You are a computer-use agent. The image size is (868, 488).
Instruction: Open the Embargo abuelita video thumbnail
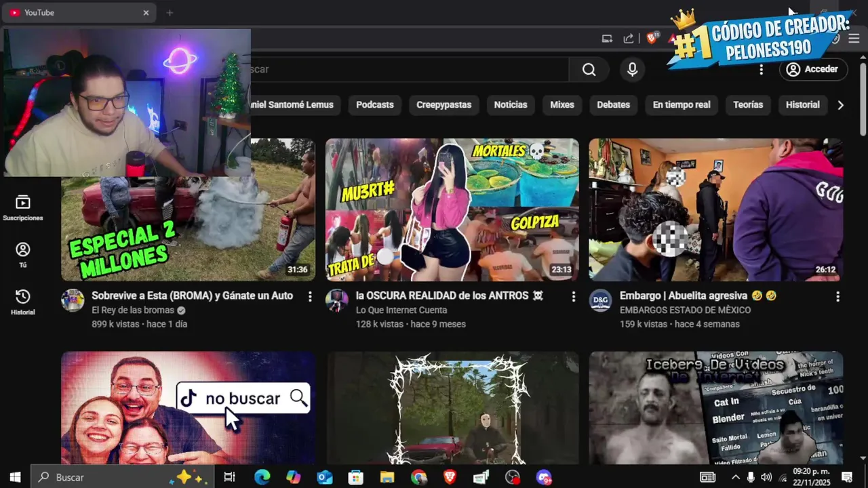tap(716, 209)
